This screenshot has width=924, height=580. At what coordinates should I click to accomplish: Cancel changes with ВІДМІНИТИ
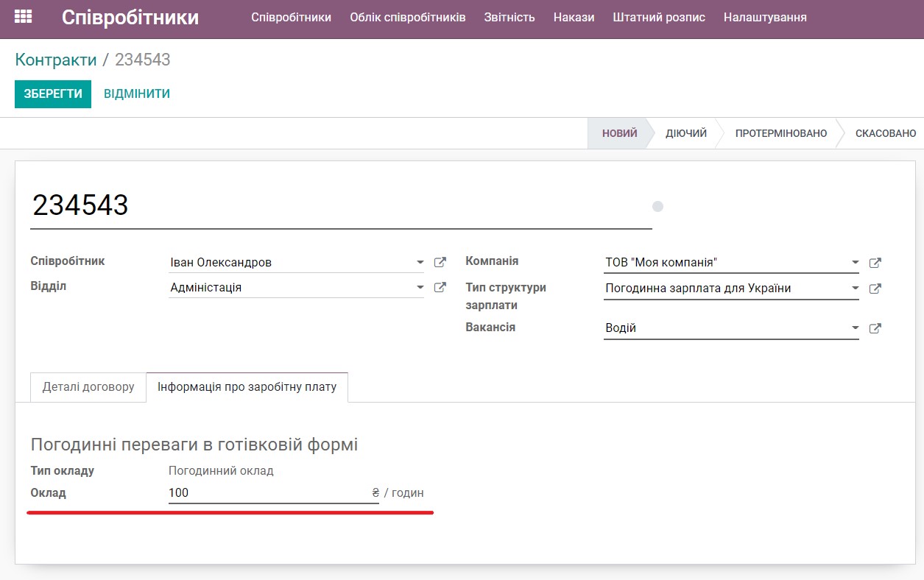pos(137,93)
